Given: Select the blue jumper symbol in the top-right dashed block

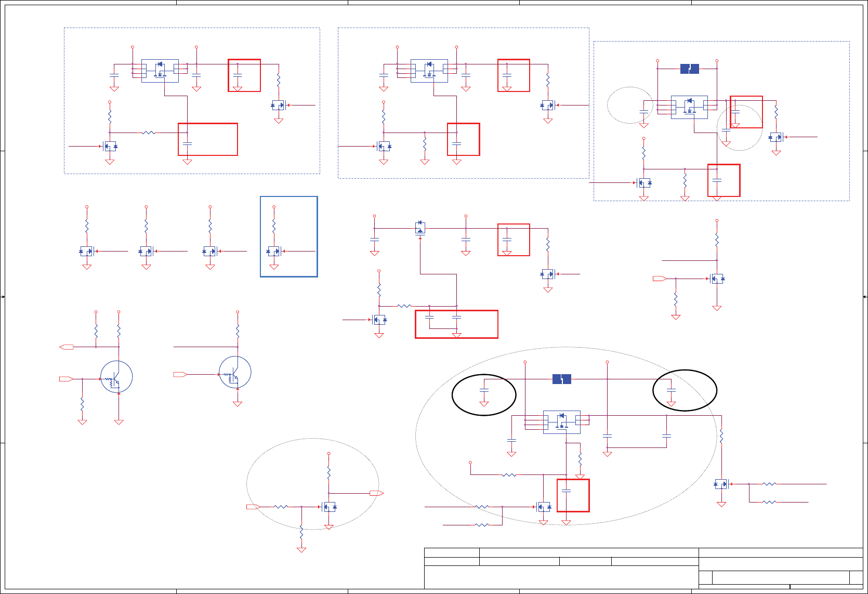Looking at the screenshot, I should click(690, 69).
